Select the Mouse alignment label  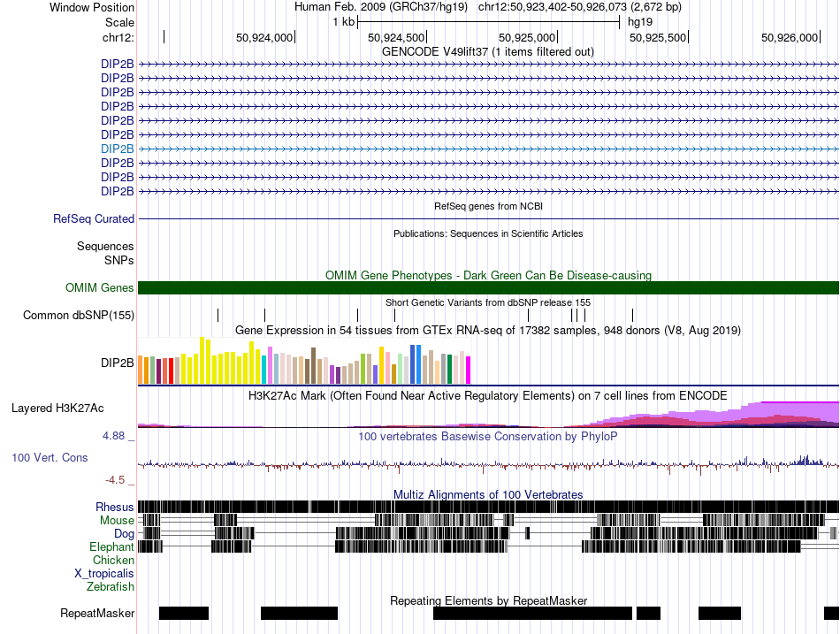(x=117, y=521)
